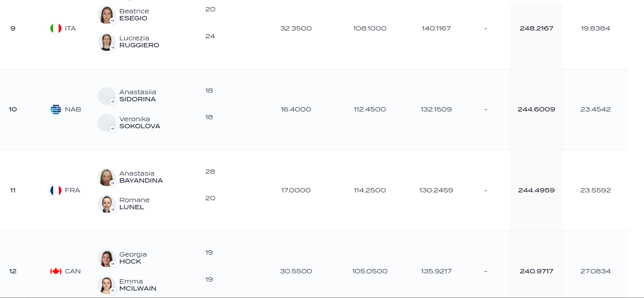
Task: Open Beatrice Esegio's profile photo
Action: [x=106, y=15]
